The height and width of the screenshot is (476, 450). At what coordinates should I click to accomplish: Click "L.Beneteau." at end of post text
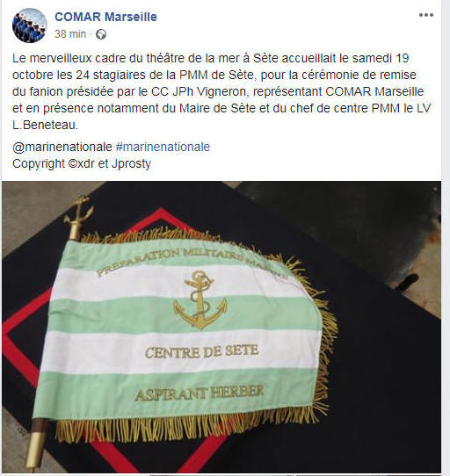(46, 125)
